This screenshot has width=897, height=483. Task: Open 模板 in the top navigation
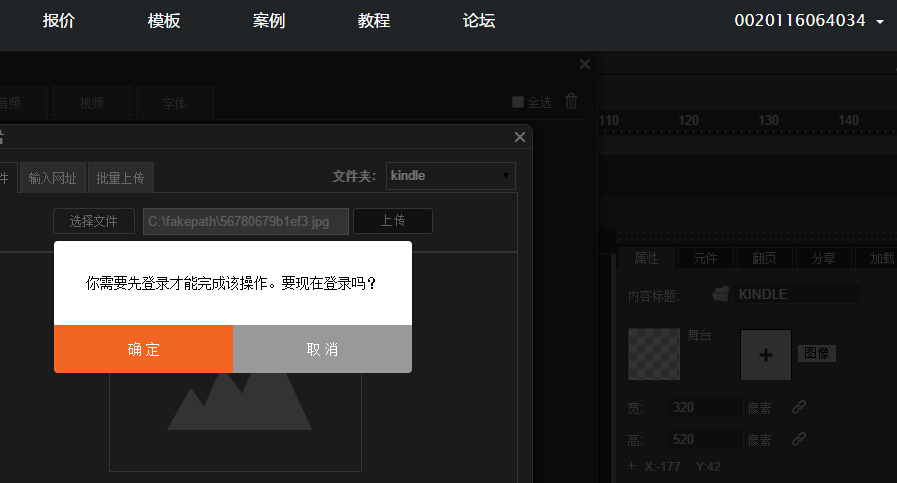[164, 21]
